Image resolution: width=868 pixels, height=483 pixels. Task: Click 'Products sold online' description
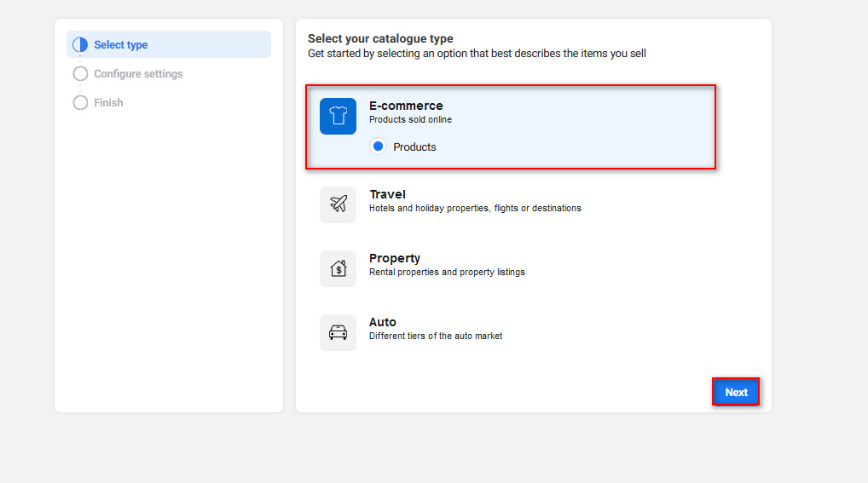(x=410, y=119)
